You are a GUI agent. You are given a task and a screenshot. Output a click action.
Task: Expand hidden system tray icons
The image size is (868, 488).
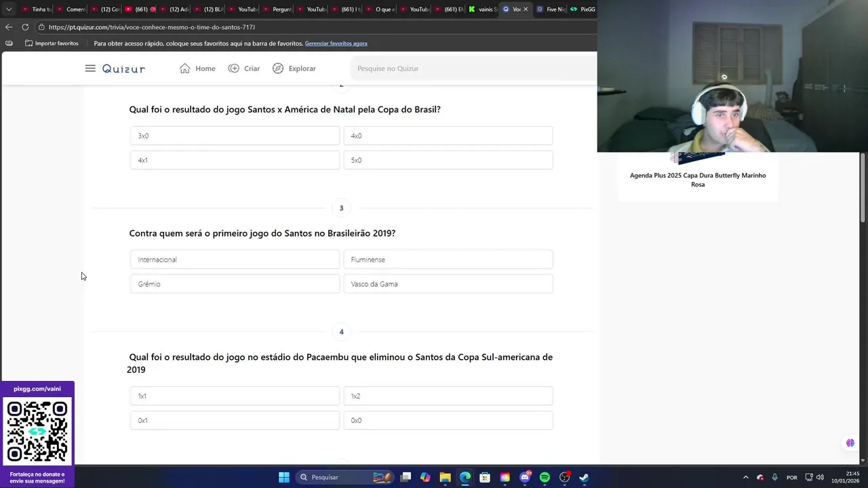click(746, 477)
